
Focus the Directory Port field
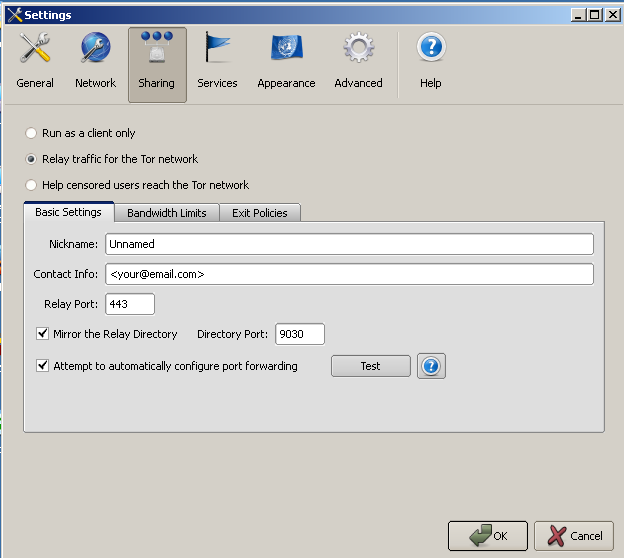point(300,334)
